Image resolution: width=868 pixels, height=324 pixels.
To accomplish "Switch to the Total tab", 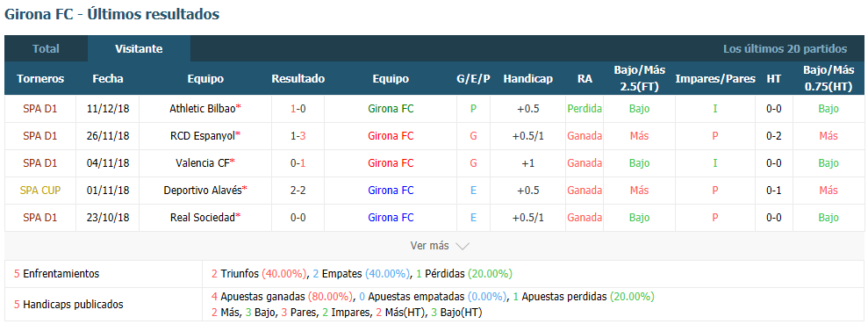I will [46, 49].
